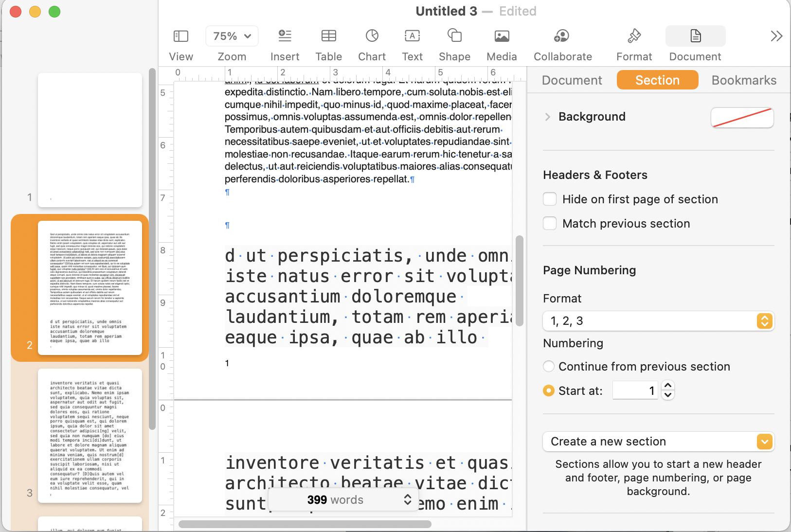Screen dimensions: 791x532
Task: Click Create a new section button
Action: (658, 442)
